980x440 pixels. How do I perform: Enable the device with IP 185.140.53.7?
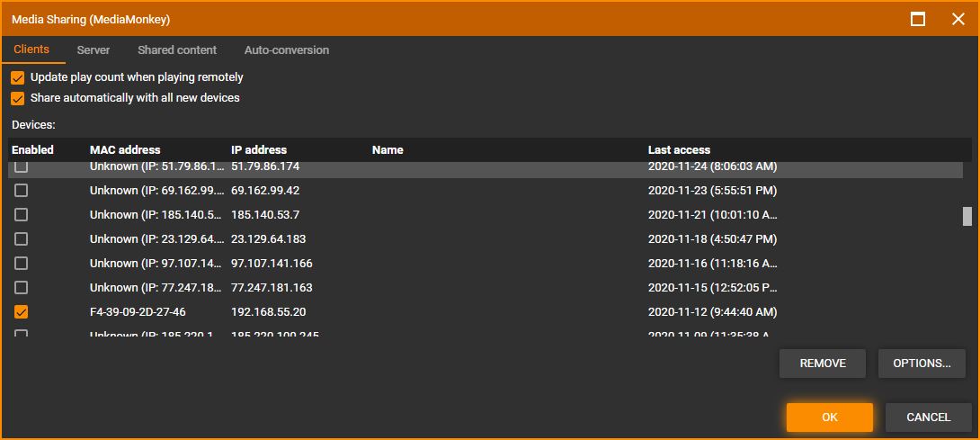(21, 215)
